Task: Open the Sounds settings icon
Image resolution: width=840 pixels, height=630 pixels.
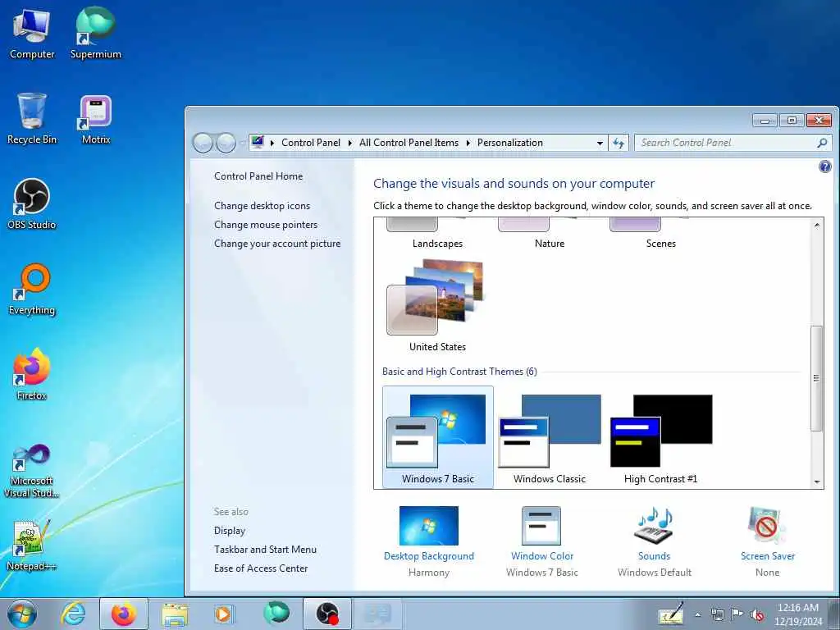Action: point(654,526)
